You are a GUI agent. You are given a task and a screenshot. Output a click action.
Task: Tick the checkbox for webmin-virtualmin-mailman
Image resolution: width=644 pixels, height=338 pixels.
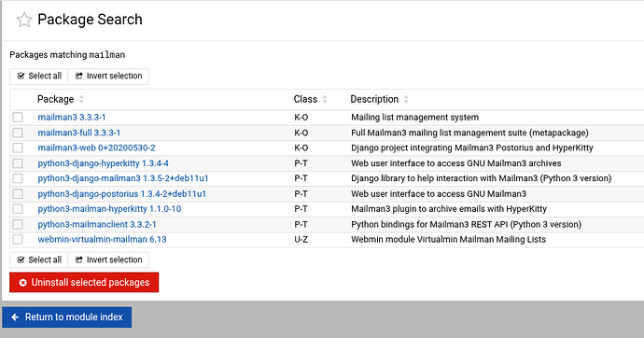[18, 239]
